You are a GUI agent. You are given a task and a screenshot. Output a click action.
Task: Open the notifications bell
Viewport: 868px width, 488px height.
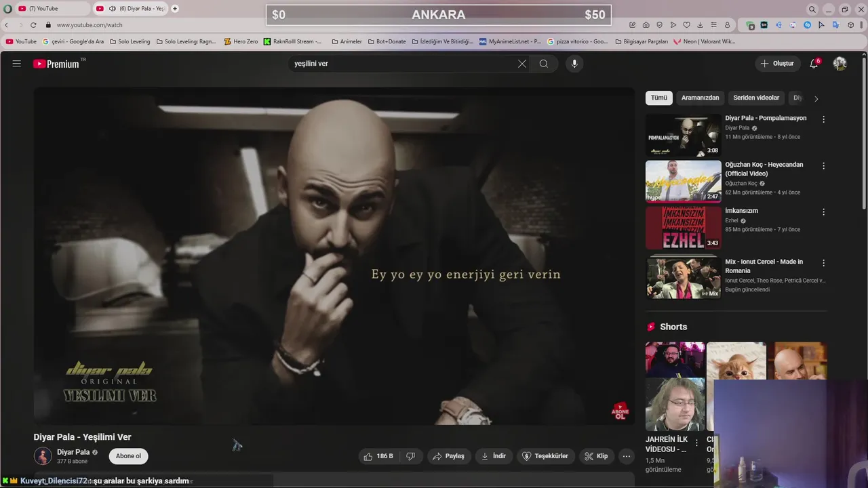tap(814, 64)
